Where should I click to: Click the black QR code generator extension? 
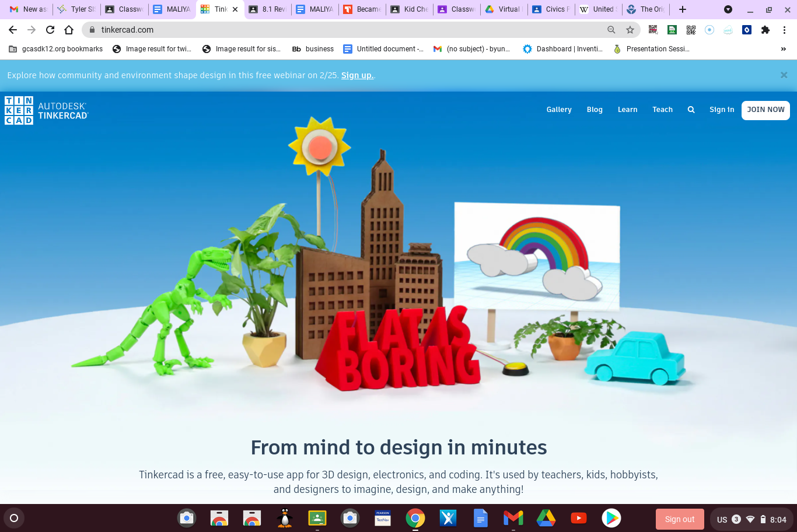(x=691, y=30)
